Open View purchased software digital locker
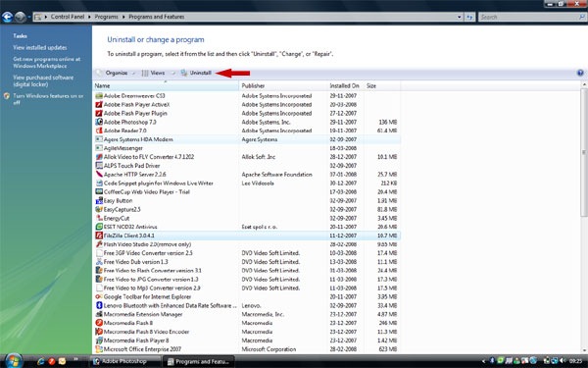This screenshot has height=368, width=588. pyautogui.click(x=43, y=80)
